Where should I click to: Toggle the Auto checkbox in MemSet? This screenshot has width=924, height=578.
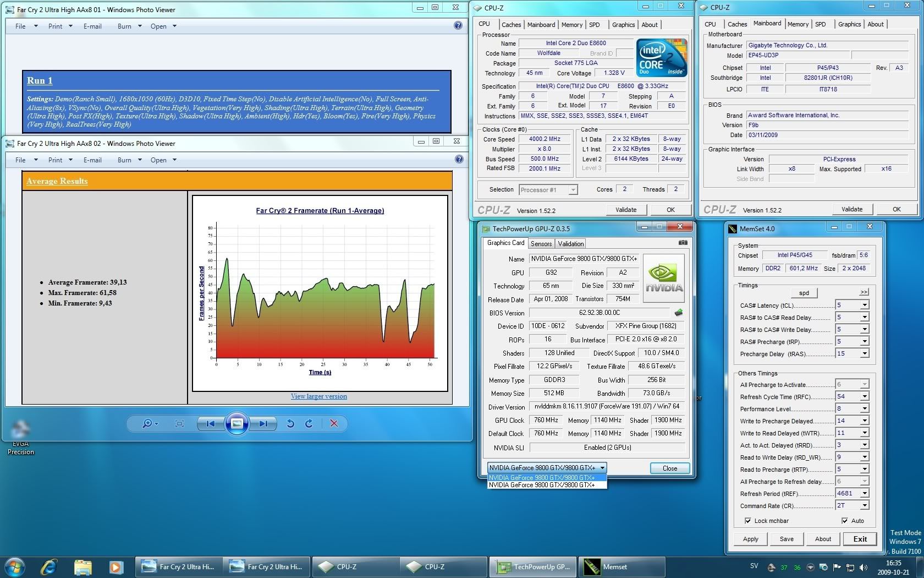pyautogui.click(x=845, y=521)
